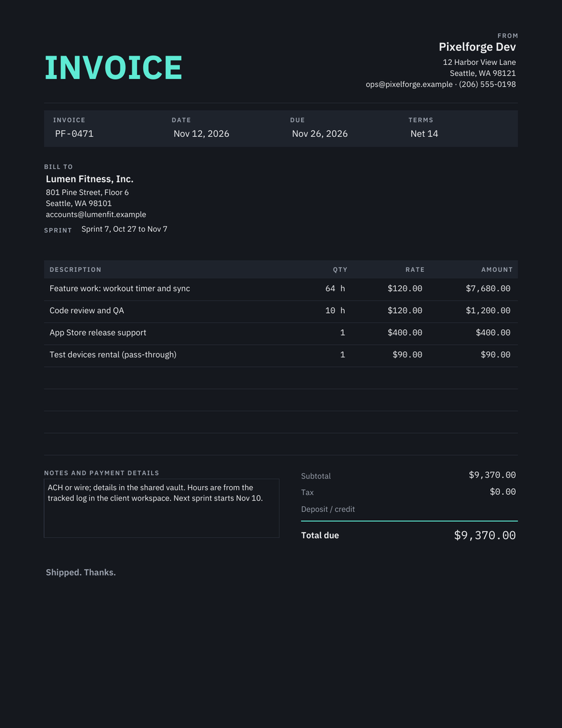562x728 pixels.
Task: Select Test devices rental (pass-through) description
Action: coord(113,355)
